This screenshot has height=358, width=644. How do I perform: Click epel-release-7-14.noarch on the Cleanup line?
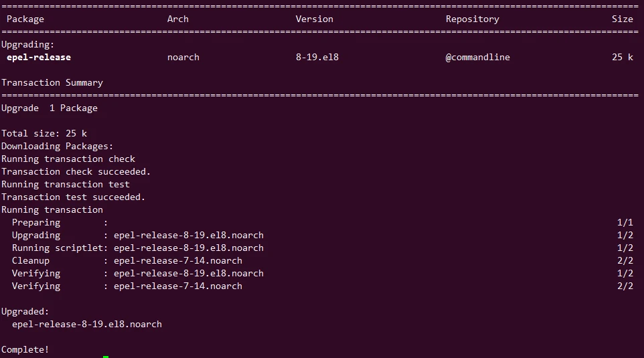[x=177, y=261]
